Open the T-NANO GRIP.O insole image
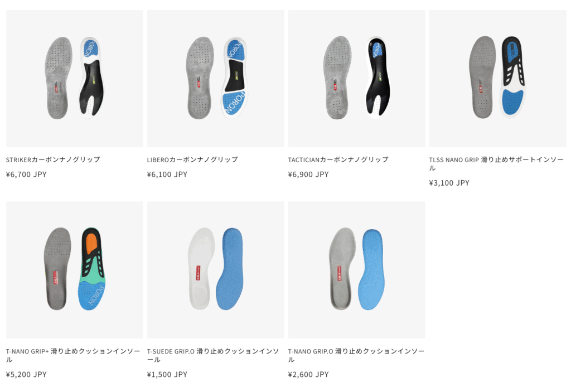The width and height of the screenshot is (571, 392). click(356, 270)
